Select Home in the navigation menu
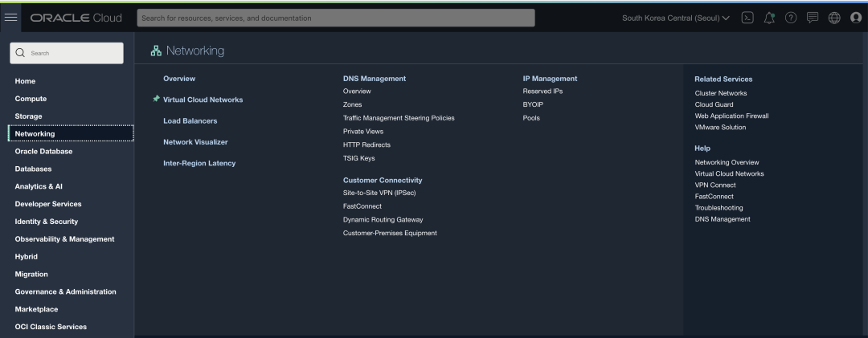Viewport: 868px width, 338px height. pos(25,81)
